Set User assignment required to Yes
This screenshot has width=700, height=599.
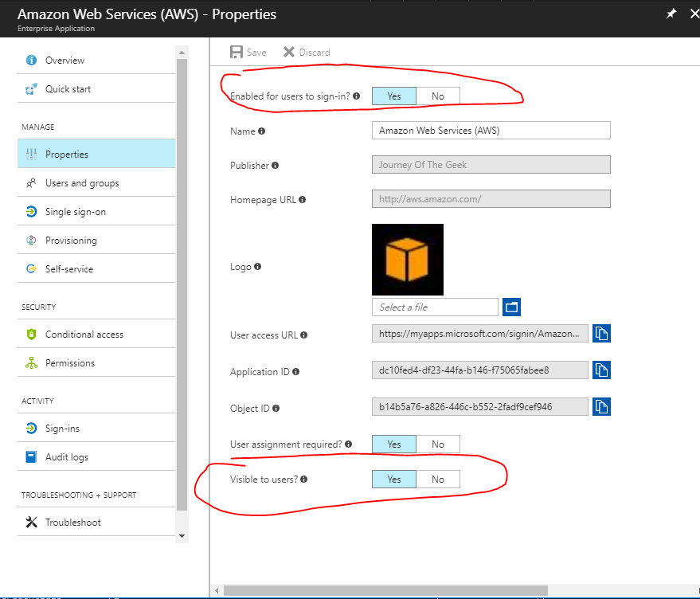point(393,444)
